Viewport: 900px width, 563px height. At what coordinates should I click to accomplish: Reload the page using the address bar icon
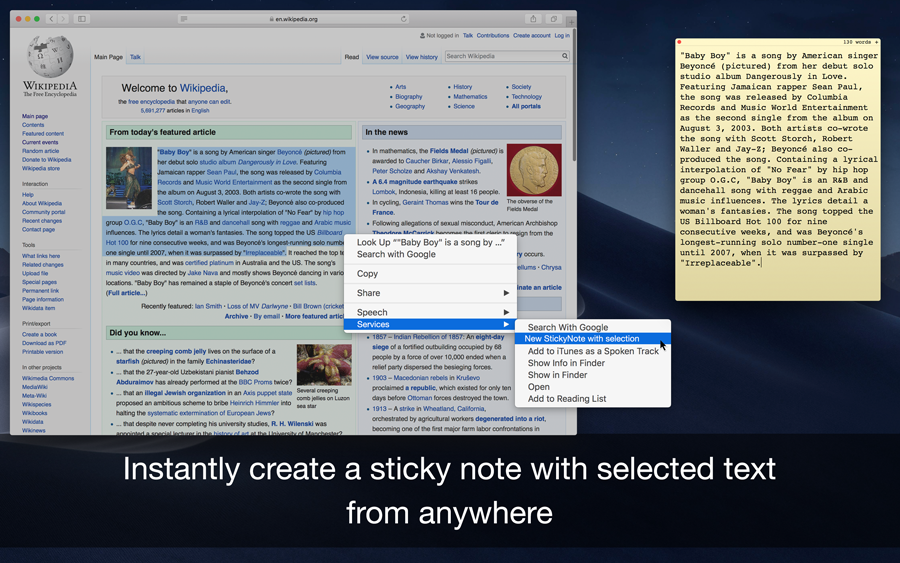coord(404,19)
